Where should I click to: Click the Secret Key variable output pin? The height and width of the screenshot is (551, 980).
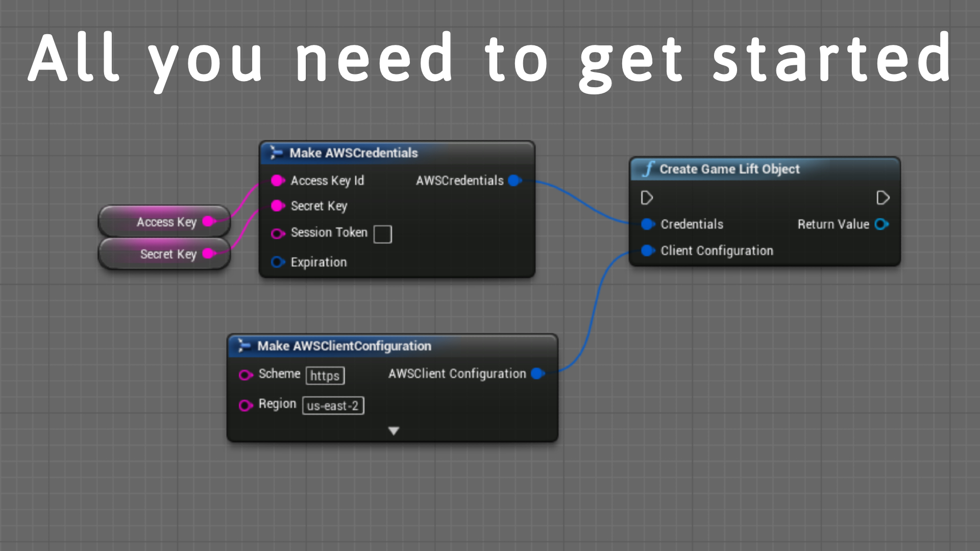pyautogui.click(x=209, y=254)
